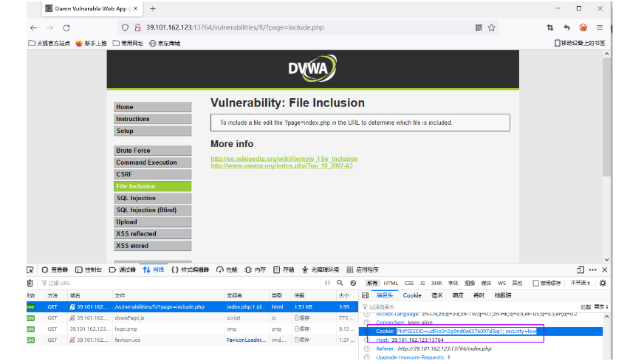Open the Command Execution page

(x=152, y=162)
